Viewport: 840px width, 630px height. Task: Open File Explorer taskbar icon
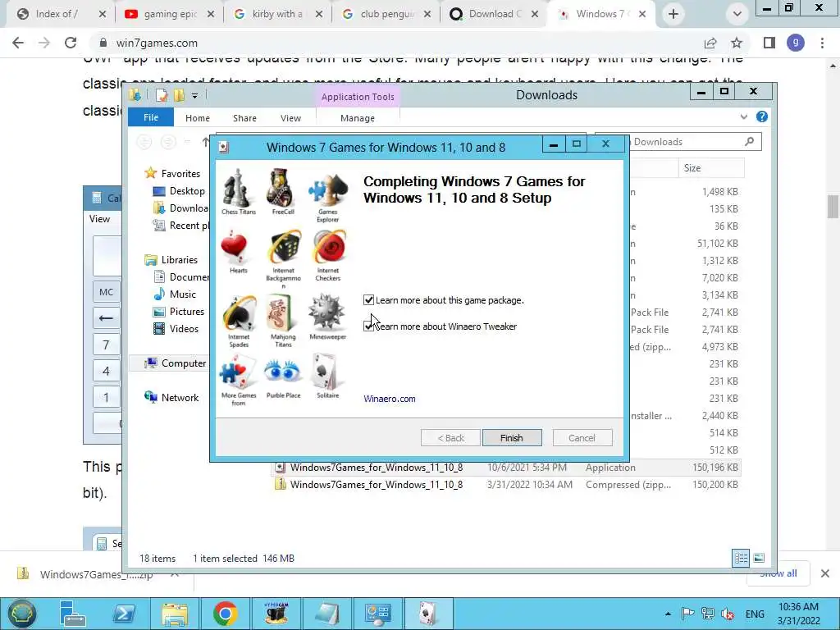coord(175,614)
